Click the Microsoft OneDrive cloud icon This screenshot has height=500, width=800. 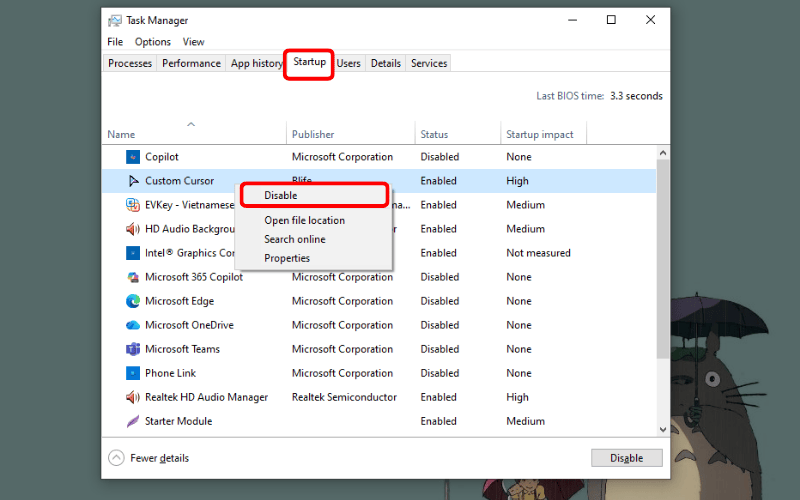pos(133,325)
